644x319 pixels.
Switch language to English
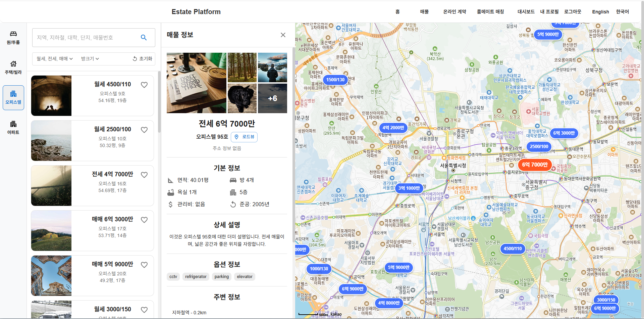tap(600, 12)
